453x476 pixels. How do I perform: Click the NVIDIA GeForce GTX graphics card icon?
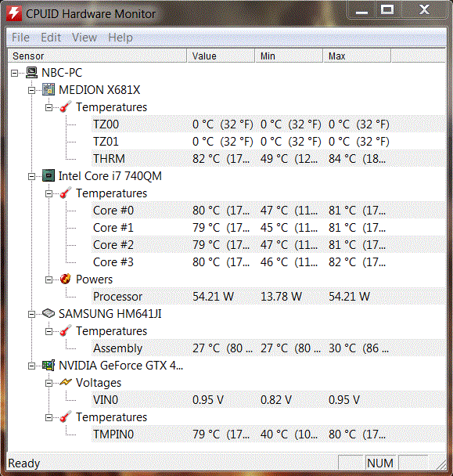(x=49, y=365)
